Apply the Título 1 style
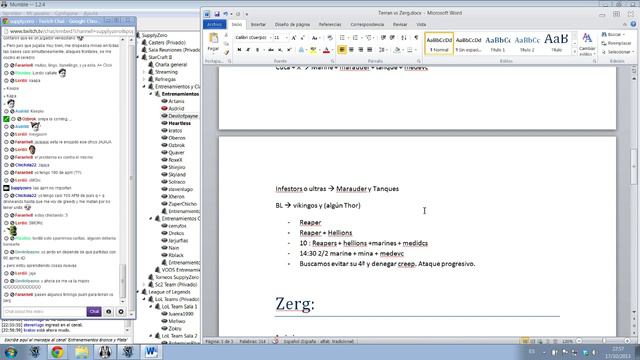 point(498,43)
